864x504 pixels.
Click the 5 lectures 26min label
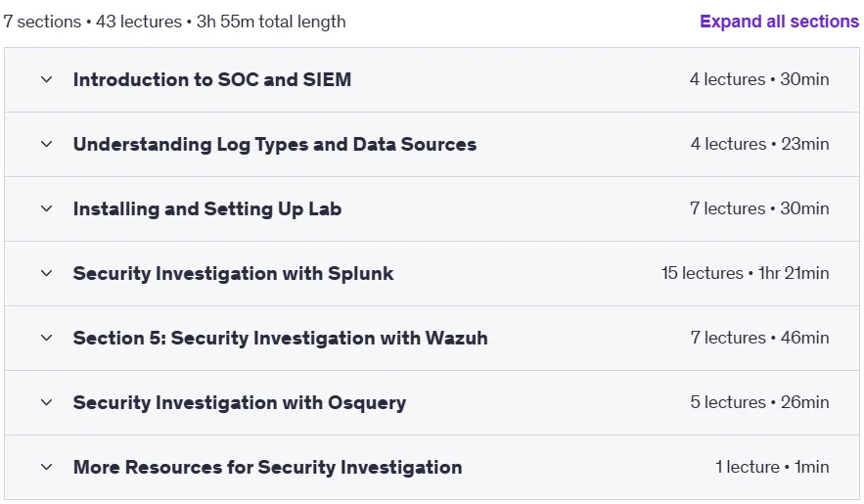point(760,402)
